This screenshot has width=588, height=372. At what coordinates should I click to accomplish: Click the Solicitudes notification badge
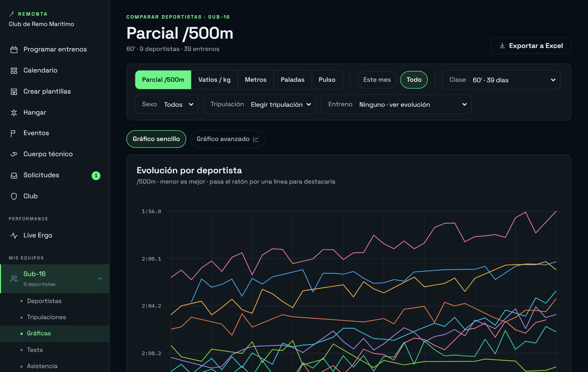[96, 175]
